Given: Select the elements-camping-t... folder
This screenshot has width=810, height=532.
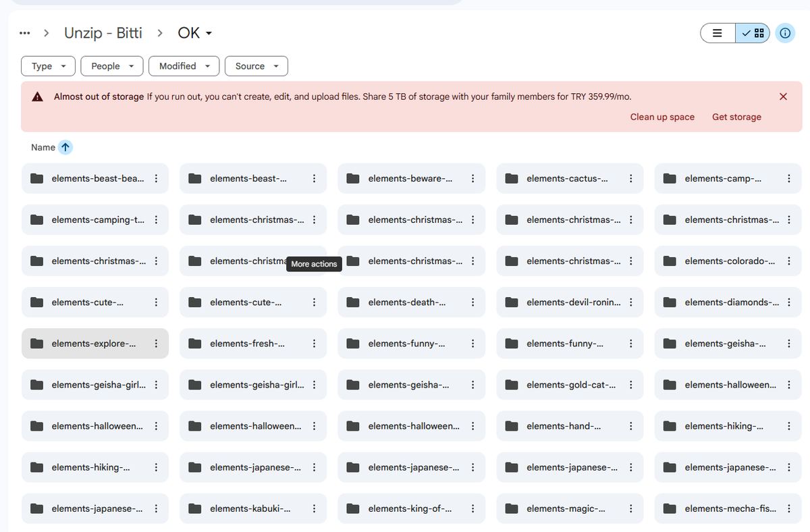Looking at the screenshot, I should (x=95, y=219).
